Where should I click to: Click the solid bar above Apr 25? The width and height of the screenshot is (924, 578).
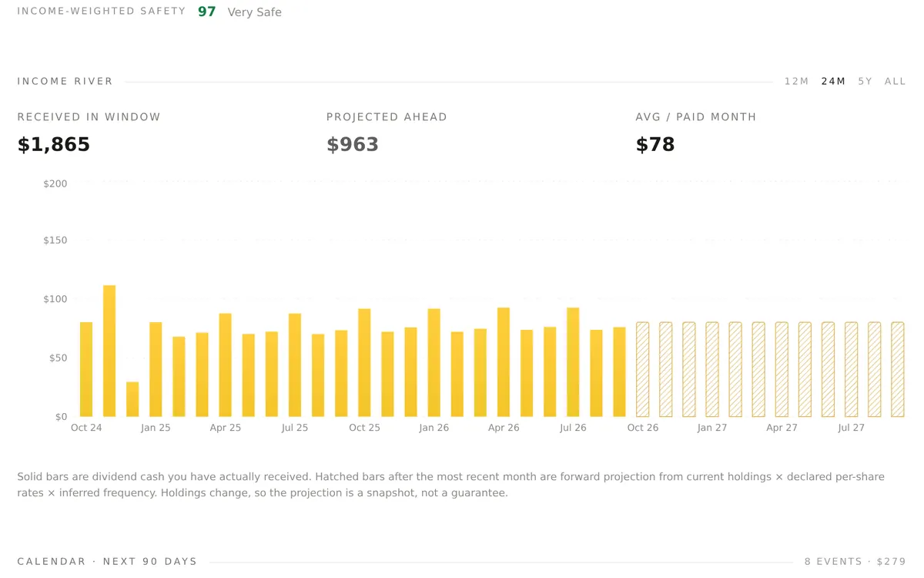pos(225,365)
